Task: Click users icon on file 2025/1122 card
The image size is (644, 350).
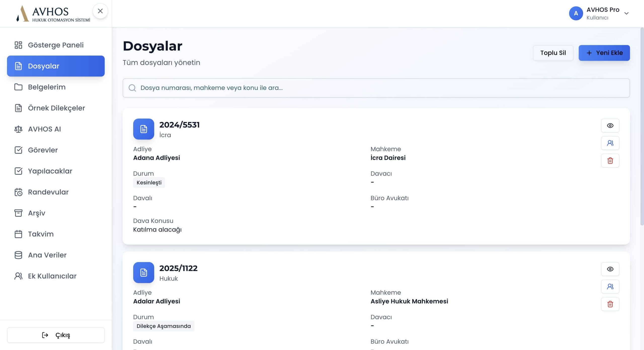Action: (610, 286)
